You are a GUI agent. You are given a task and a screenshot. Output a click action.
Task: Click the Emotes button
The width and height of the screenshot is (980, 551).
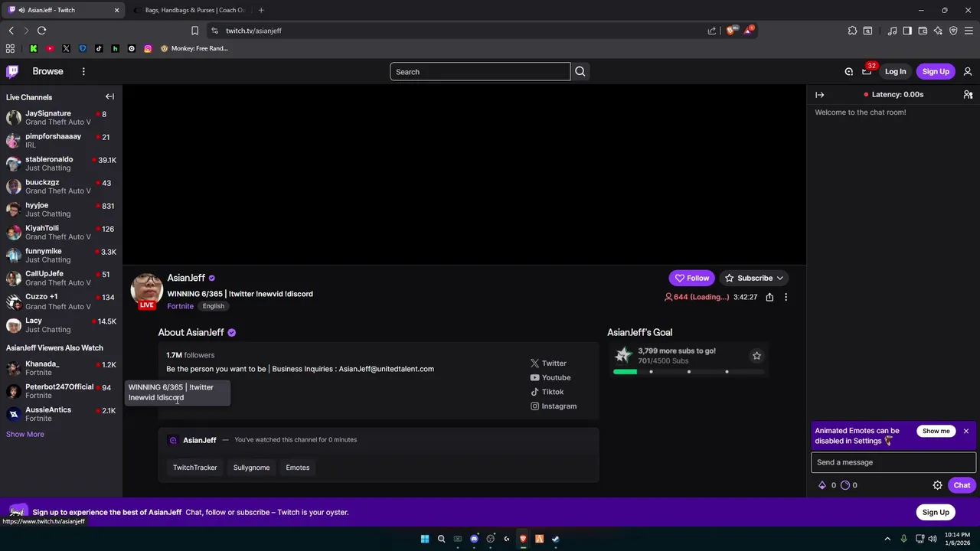pos(298,468)
